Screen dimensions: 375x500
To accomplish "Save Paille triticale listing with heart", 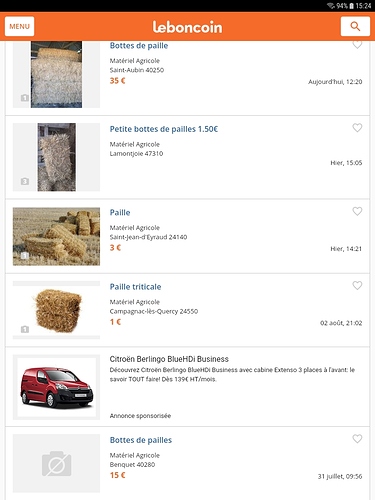I will [x=357, y=285].
